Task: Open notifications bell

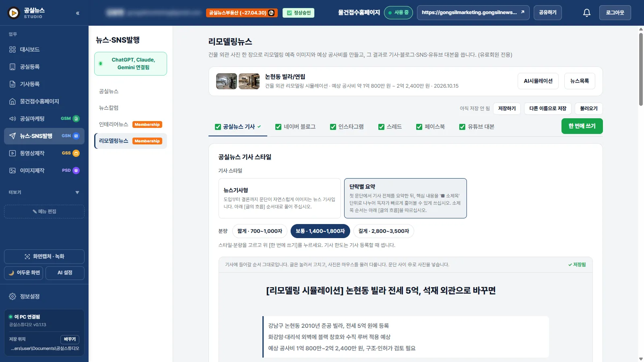Action: tap(587, 13)
